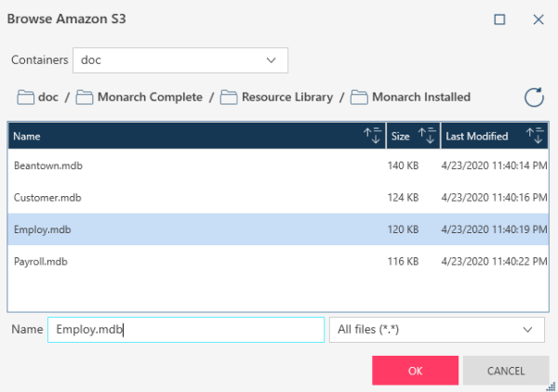Click the folder icon beside Resource Library

pyautogui.click(x=229, y=97)
